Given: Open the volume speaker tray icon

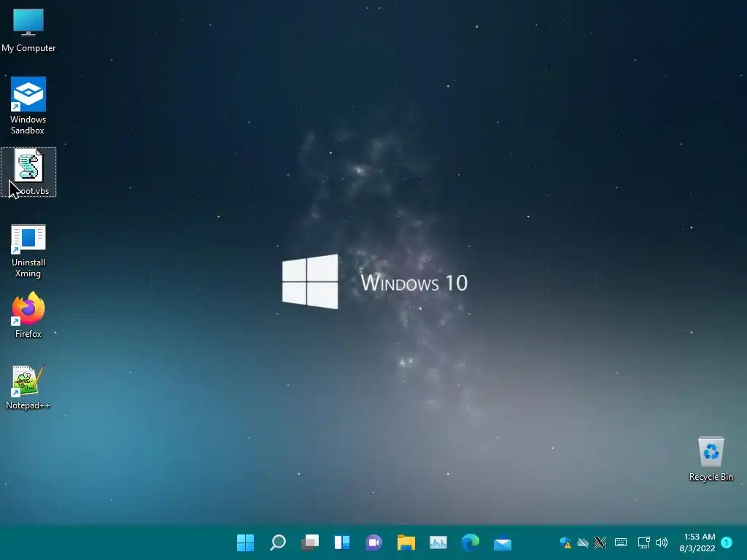Looking at the screenshot, I should pos(662,542).
